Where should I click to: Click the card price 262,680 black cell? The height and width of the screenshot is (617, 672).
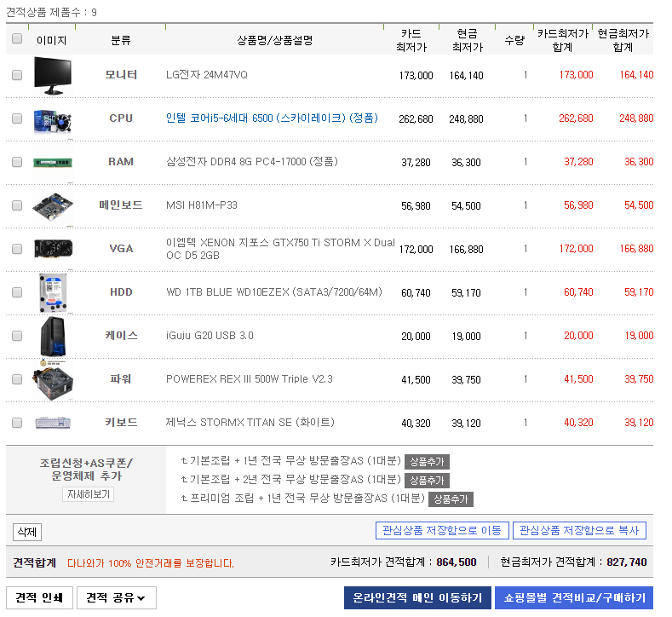[416, 118]
